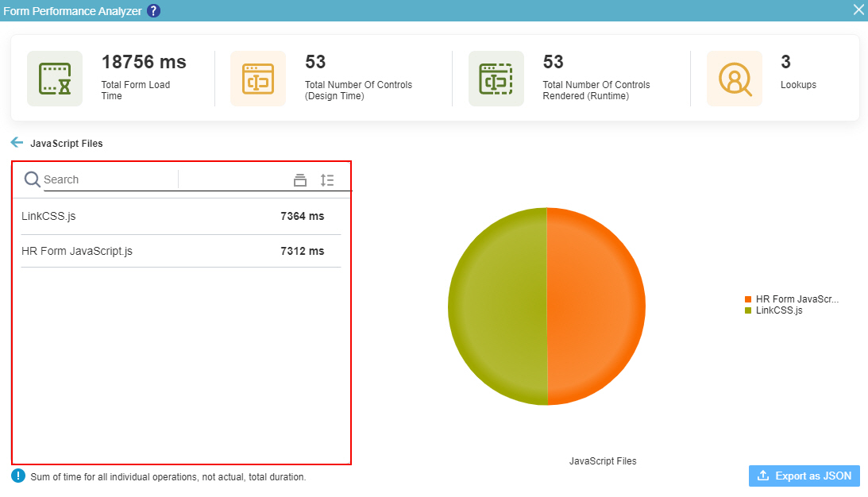Click the Export as JSON button
This screenshot has height=497, width=868.
click(x=804, y=476)
